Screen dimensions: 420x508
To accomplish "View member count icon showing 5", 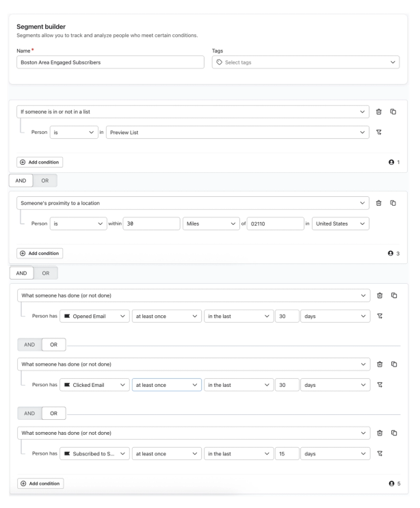I will tap(391, 483).
